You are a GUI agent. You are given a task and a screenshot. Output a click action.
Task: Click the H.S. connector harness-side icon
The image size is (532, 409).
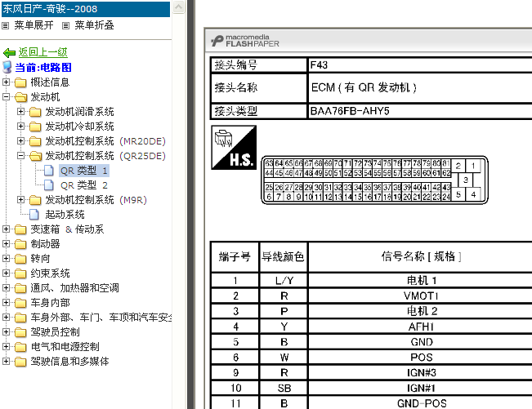[234, 148]
